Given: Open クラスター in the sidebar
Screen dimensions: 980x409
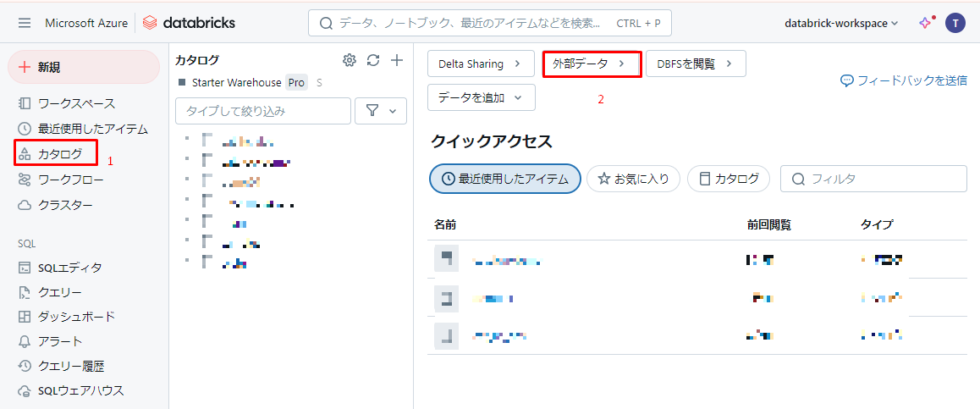Looking at the screenshot, I should [x=56, y=205].
